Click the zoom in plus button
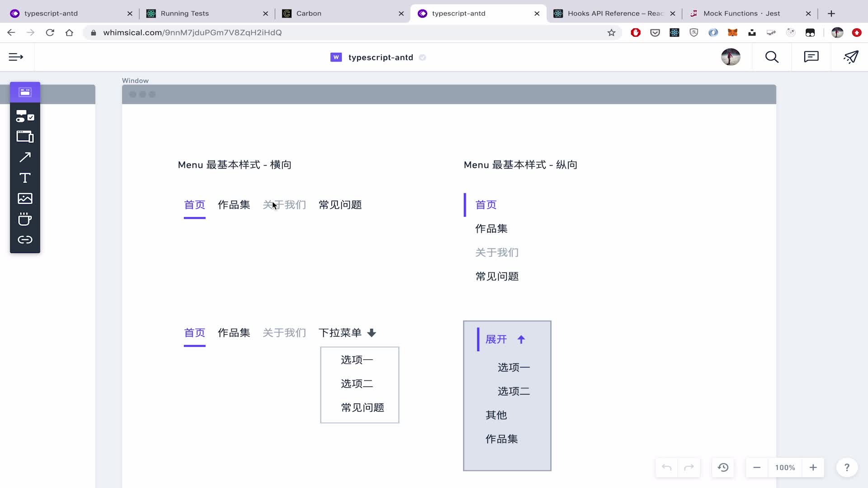868x488 pixels. 813,468
